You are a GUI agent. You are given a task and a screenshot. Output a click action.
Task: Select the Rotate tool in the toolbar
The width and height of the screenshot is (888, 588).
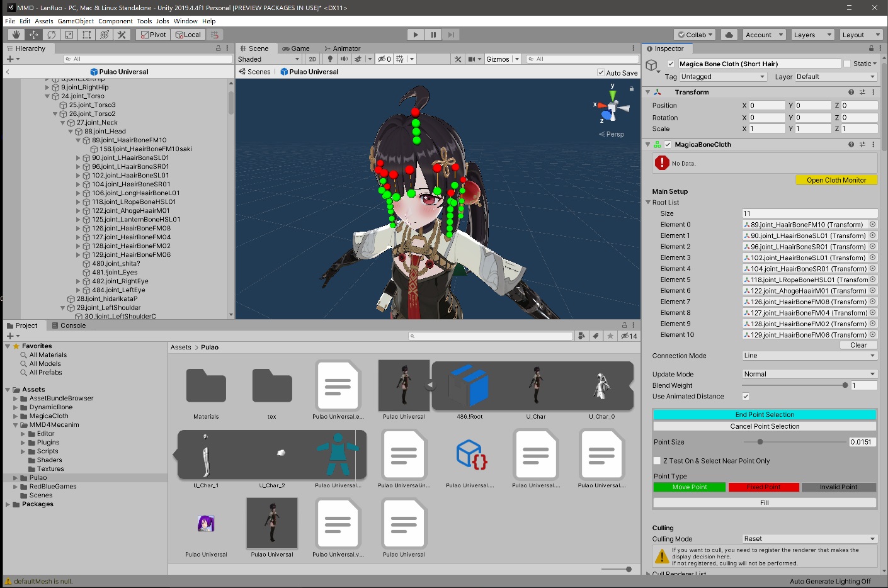click(x=51, y=35)
